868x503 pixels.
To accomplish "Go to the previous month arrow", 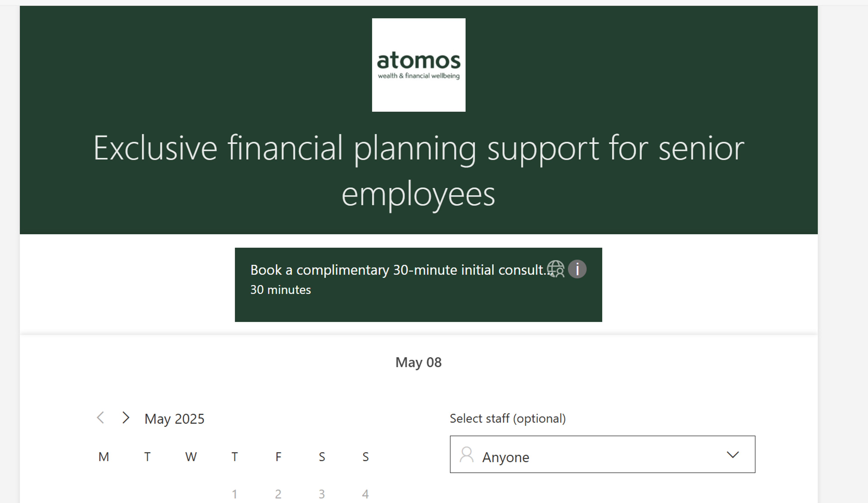I will [x=100, y=418].
